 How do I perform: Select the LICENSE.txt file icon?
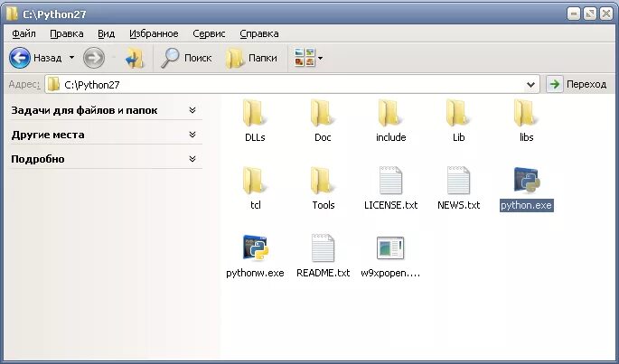390,181
